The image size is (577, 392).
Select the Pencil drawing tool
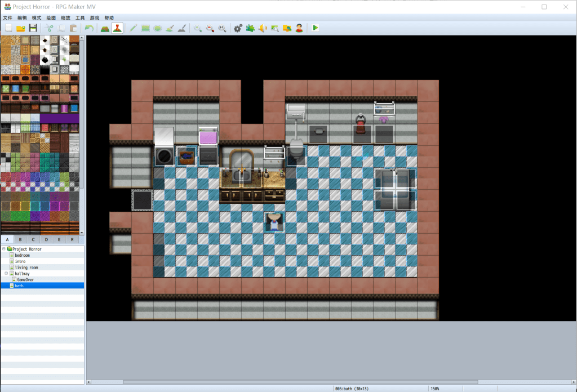134,28
